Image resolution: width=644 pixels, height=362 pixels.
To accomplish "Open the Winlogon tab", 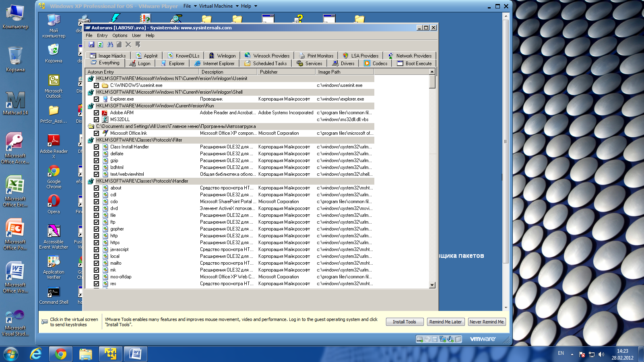I will click(x=223, y=56).
